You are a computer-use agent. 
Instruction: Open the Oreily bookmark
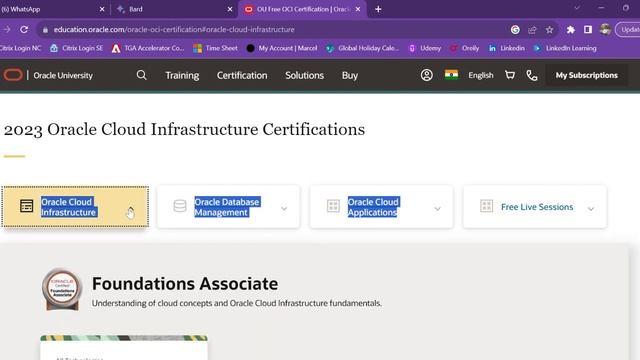pos(464,48)
